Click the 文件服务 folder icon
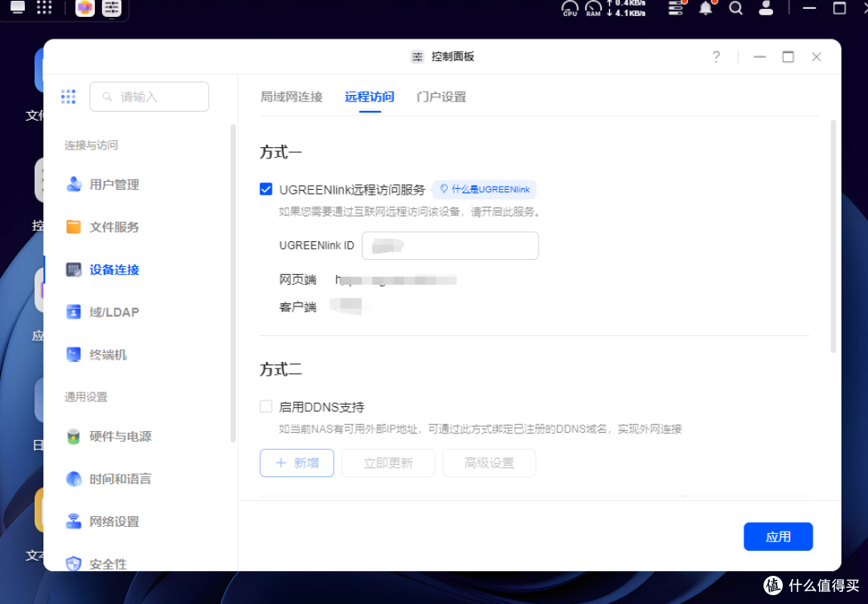Screen dimensions: 868x604 (x=74, y=227)
